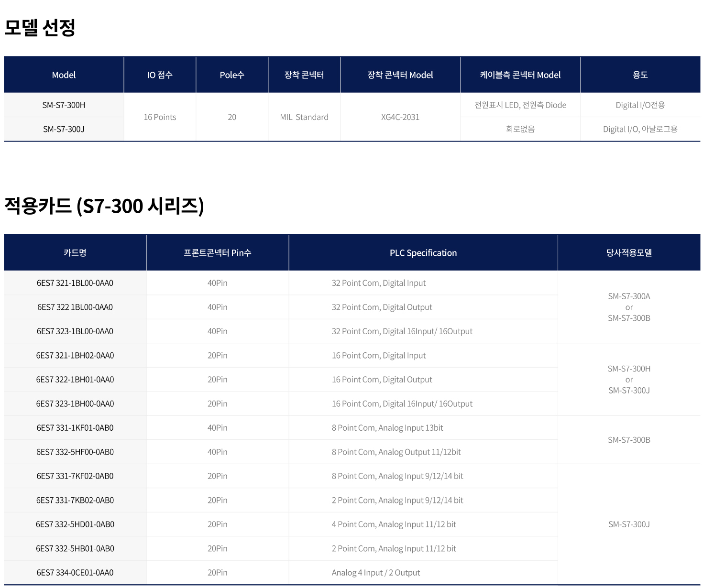Click 'SM-S7-300A or SM-S7-300B' applied model cell

click(629, 307)
